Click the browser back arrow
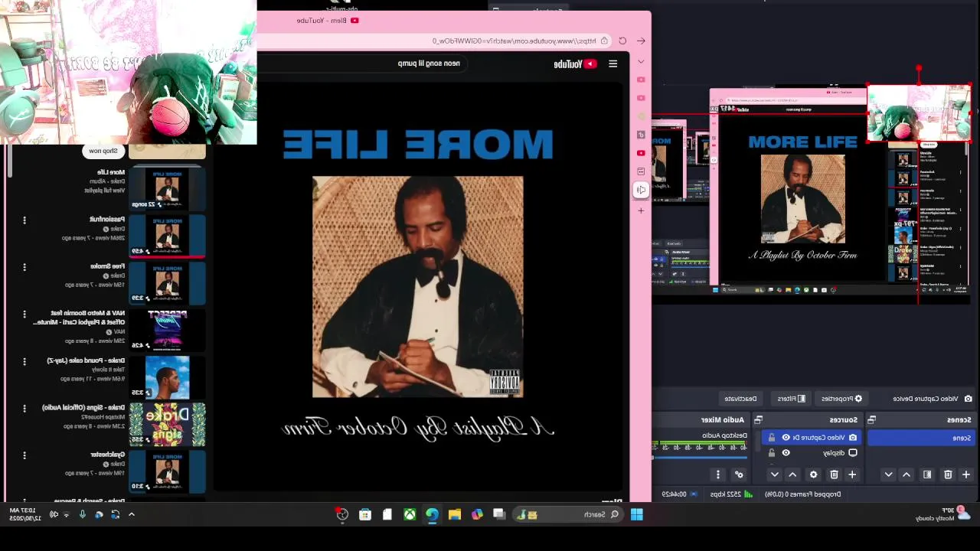This screenshot has height=551, width=980. click(x=641, y=41)
